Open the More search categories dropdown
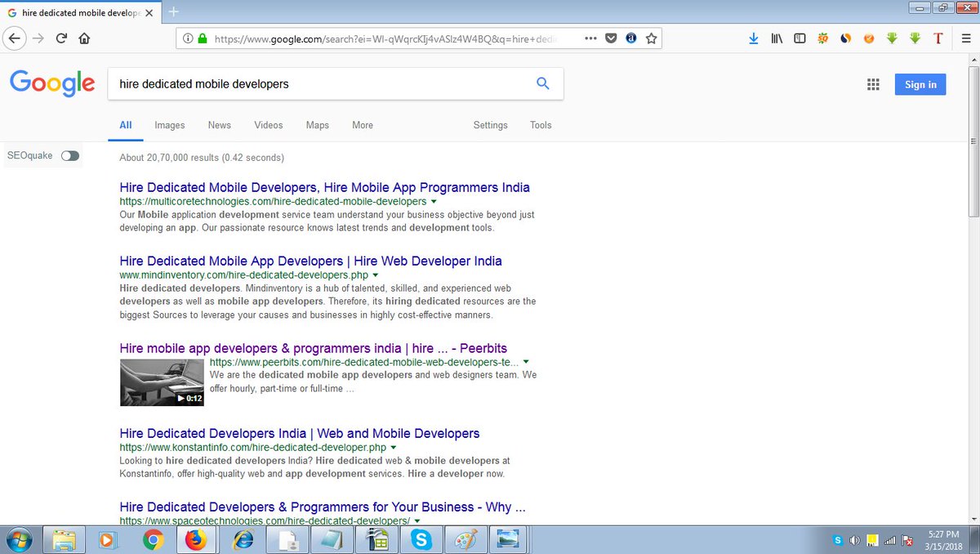Screen dimensions: 980x554 (x=363, y=125)
